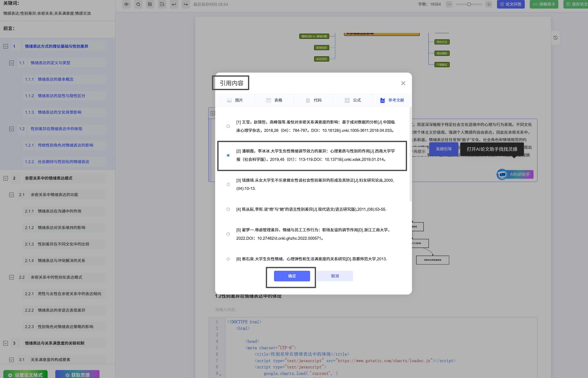This screenshot has height=378, width=588.
Task: Select reference [5] 翟梦一 radio button
Action: coord(228,234)
